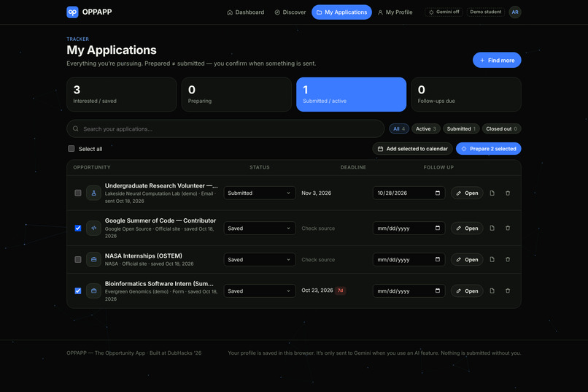Screen dimensions: 588x392
Task: Click the document icon for Research Volunteer
Action: 492,193
